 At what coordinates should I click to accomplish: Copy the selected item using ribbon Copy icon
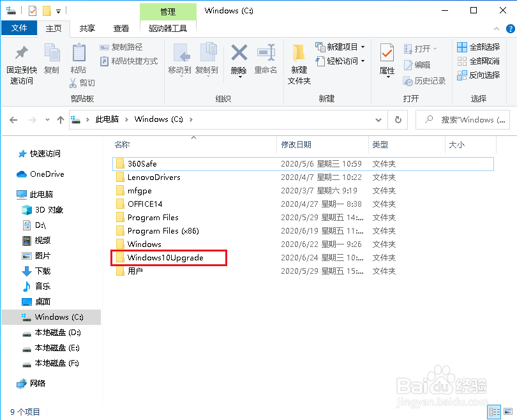click(51, 54)
